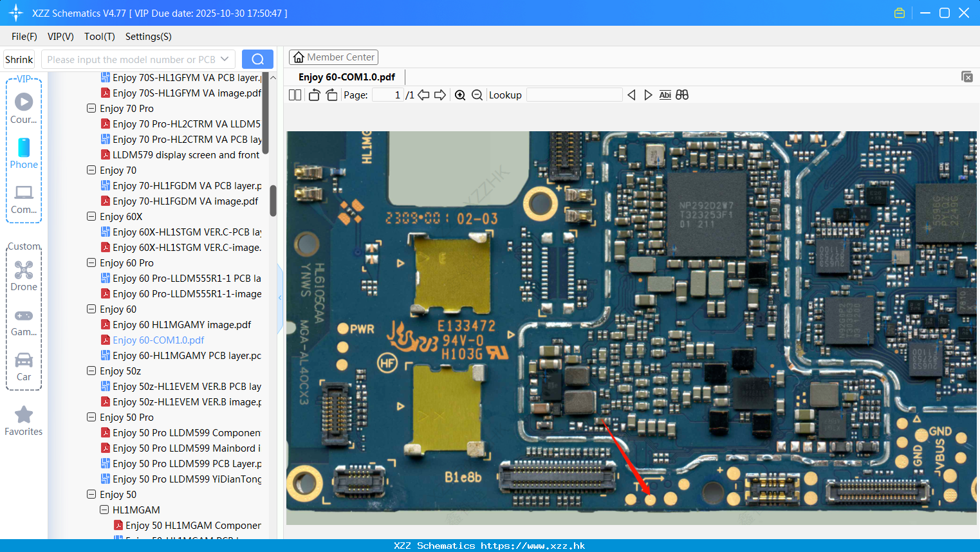Collapse the Enjoy 50 node
Screen dimensions: 980x552
[x=91, y=495]
